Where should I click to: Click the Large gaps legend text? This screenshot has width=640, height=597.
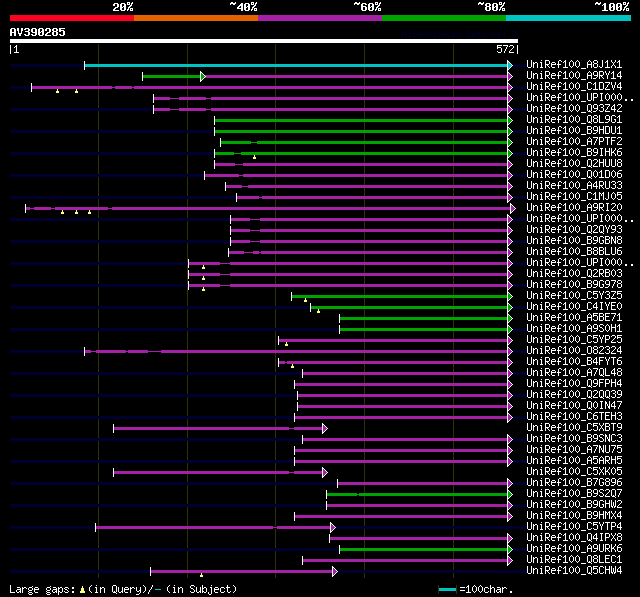[42, 590]
